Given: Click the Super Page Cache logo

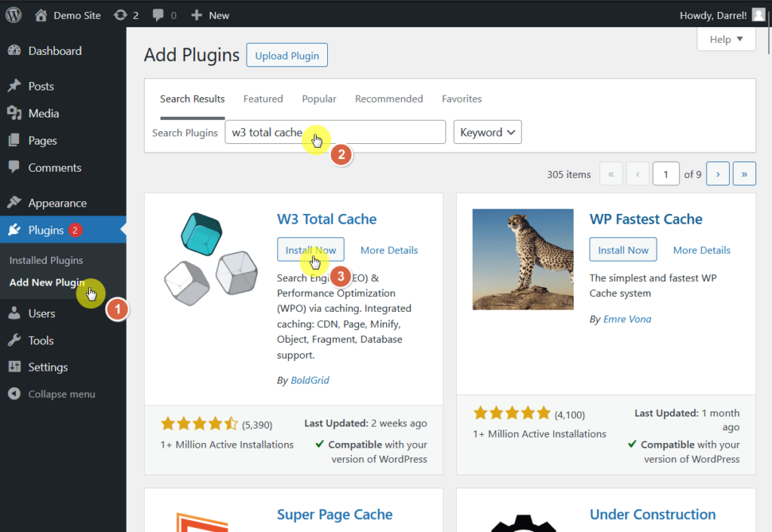Looking at the screenshot, I should tap(203, 521).
